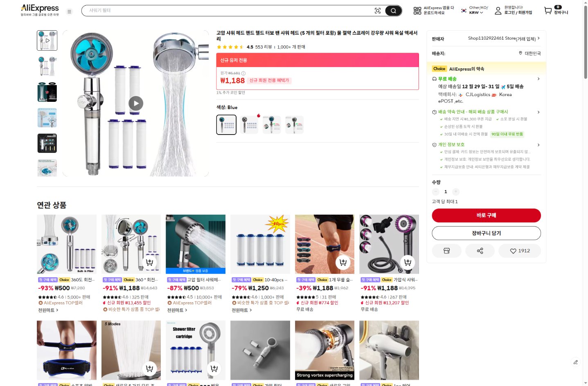The width and height of the screenshot is (588, 386).
Task: Open the hamburger category menu icon
Action: (x=69, y=11)
